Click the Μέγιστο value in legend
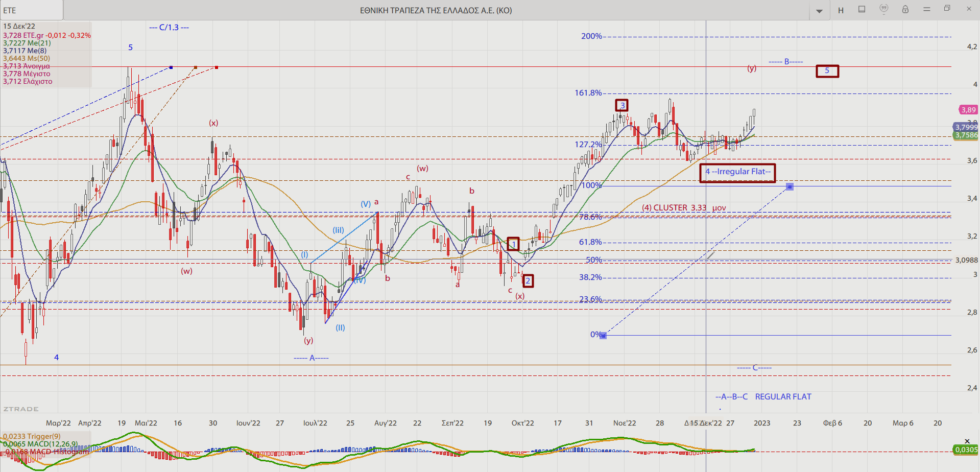Image resolution: width=980 pixels, height=472 pixels. coord(27,74)
